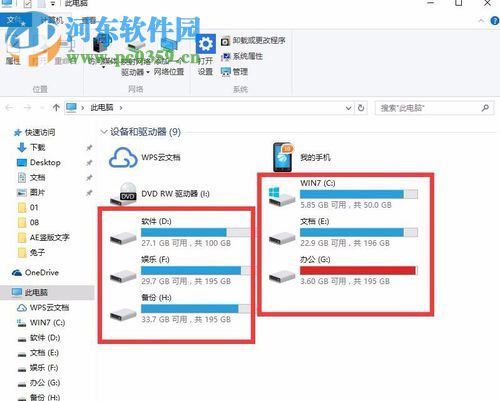This screenshot has width=500, height=401.
Task: Select 下载 in quick access
Action: click(x=32, y=147)
